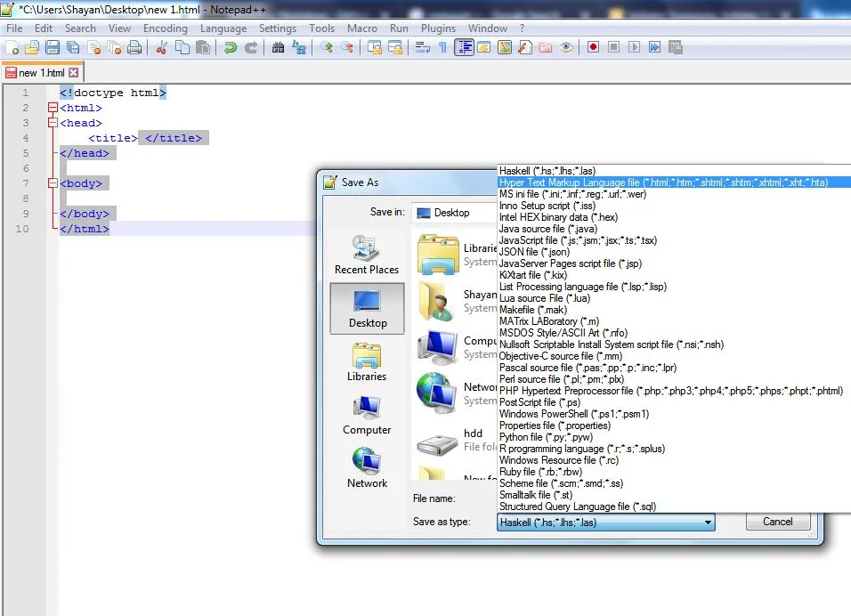851x616 pixels.
Task: Collapse the html fold marker on line 2
Action: click(53, 108)
